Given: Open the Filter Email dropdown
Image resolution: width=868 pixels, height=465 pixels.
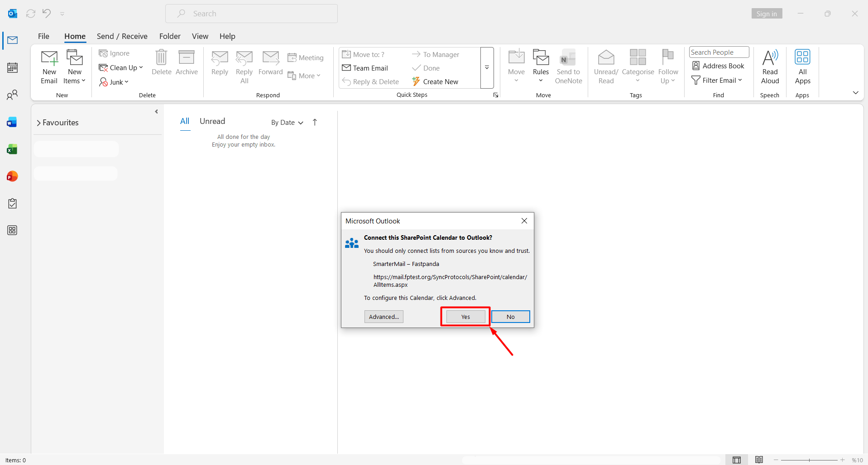Looking at the screenshot, I should pos(717,80).
